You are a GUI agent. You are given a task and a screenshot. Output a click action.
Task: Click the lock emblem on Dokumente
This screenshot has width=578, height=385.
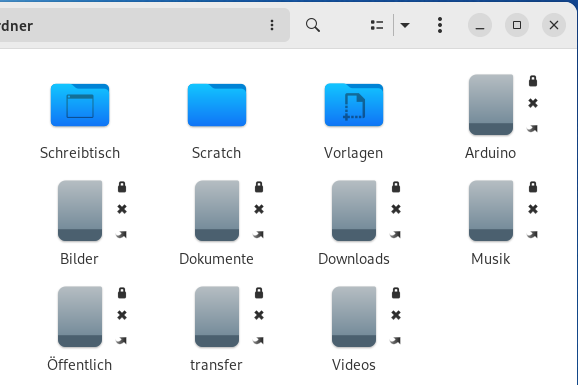pyautogui.click(x=259, y=187)
